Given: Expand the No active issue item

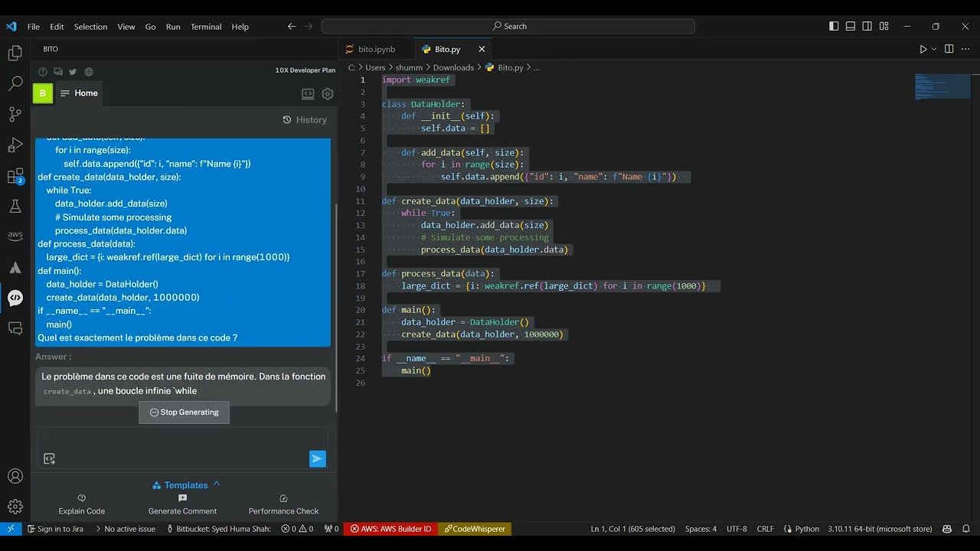Looking at the screenshot, I should point(124,529).
